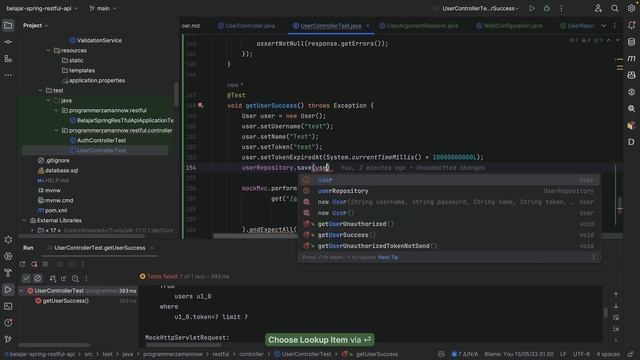Sort test results alphabetically
Screen dimensions: 640x360
53,278
